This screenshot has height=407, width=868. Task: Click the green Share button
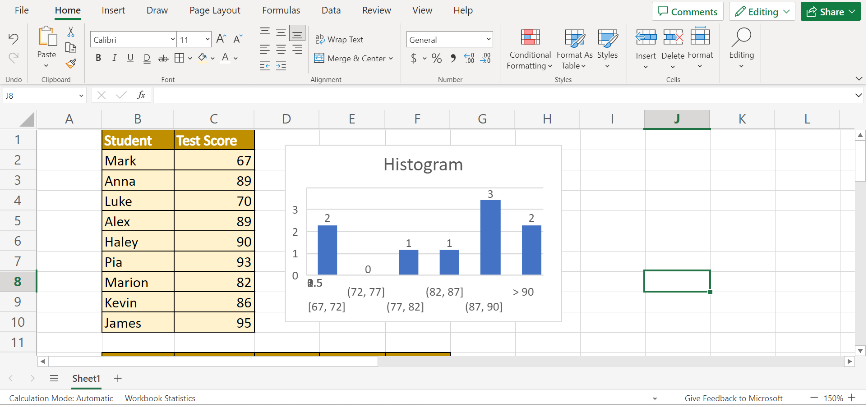(830, 12)
